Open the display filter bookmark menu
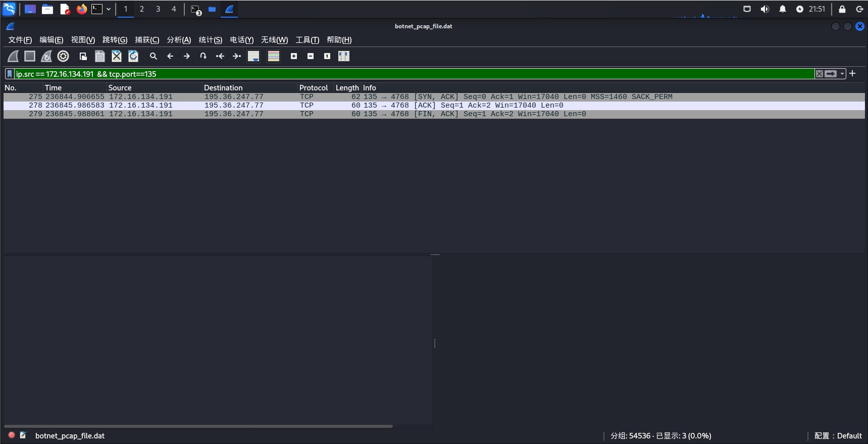Image resolution: width=868 pixels, height=444 pixels. 10,74
